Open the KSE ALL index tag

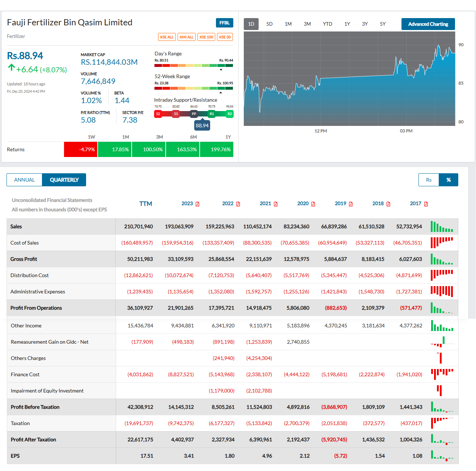167,37
